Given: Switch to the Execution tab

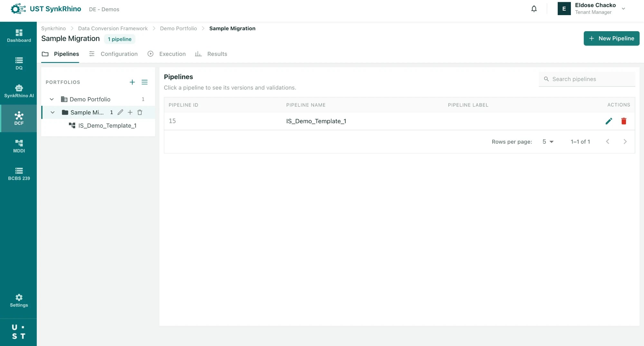Looking at the screenshot, I should (x=166, y=54).
